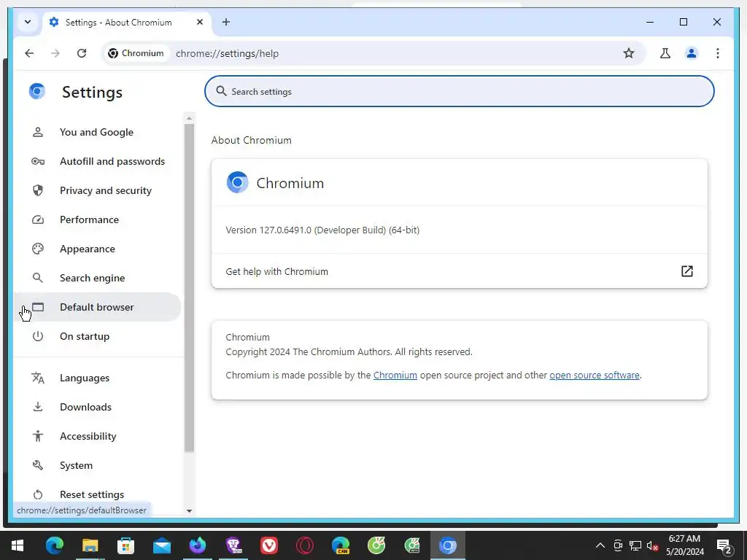Open Appearance settings

(x=97, y=249)
